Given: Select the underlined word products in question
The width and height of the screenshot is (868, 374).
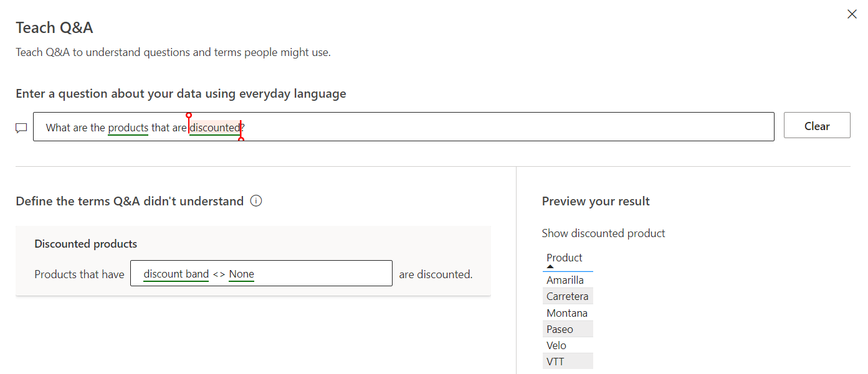Looking at the screenshot, I should coord(128,128).
